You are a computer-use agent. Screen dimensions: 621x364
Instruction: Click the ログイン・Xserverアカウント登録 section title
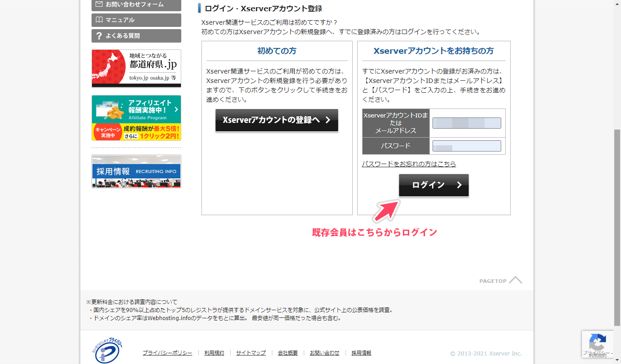[263, 9]
